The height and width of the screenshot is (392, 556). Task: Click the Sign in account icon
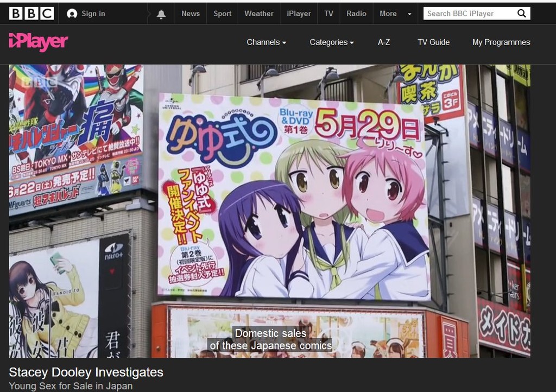click(x=72, y=14)
